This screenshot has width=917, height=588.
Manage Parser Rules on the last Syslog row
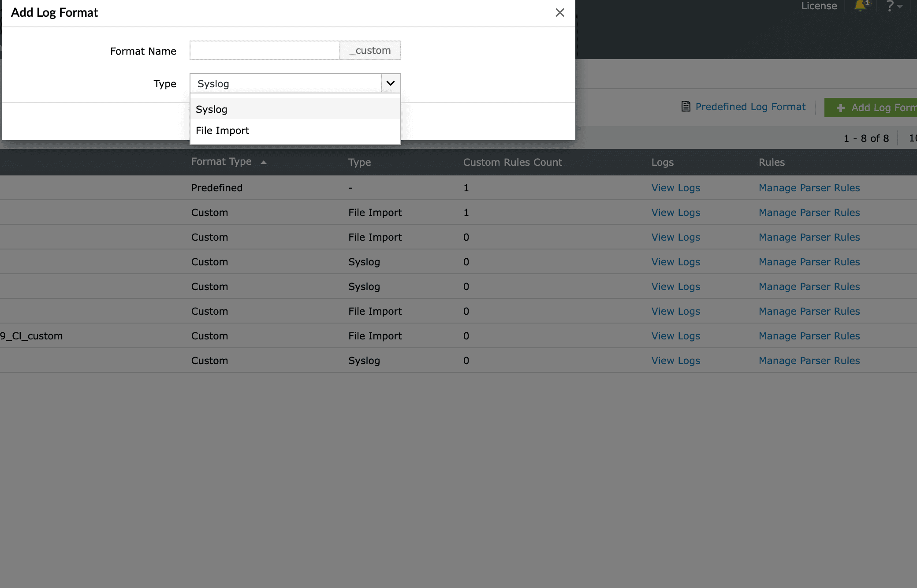tap(809, 360)
